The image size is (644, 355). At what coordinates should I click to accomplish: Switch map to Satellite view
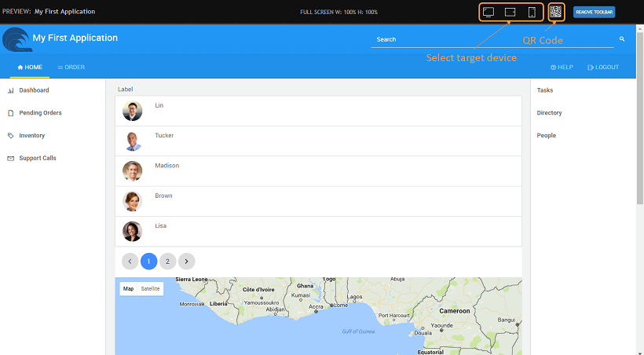coord(150,288)
